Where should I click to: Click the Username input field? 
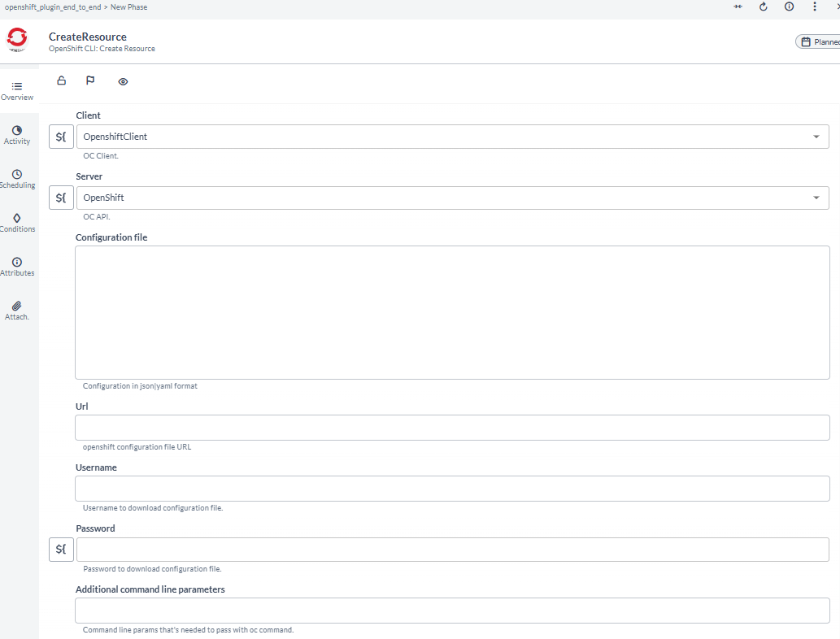click(452, 489)
